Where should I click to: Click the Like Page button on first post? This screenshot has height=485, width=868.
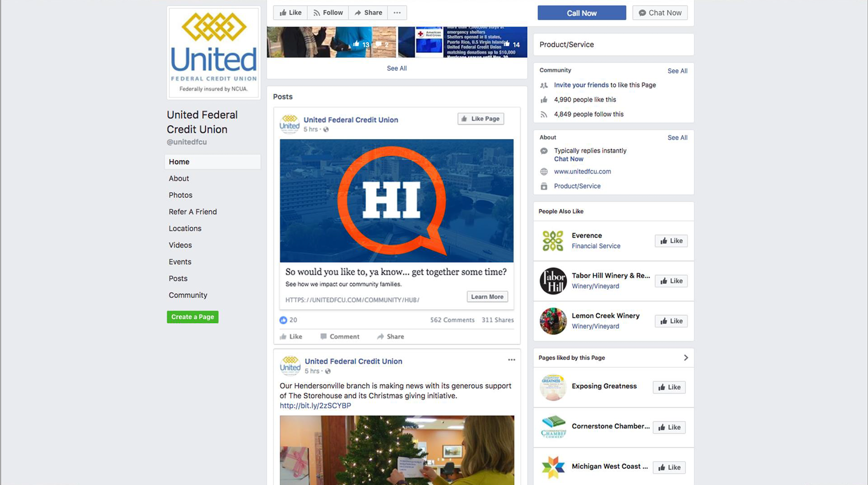coord(481,118)
